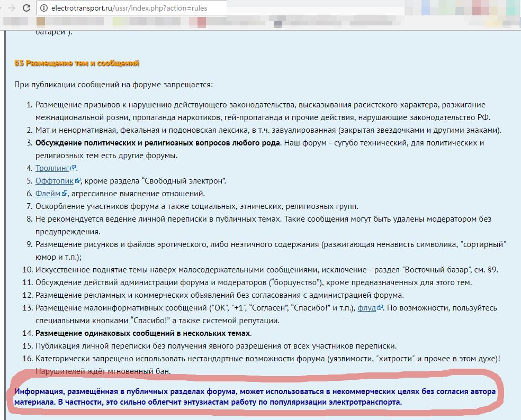
Task: Open the флуд link in rule 13
Action: pos(366,308)
